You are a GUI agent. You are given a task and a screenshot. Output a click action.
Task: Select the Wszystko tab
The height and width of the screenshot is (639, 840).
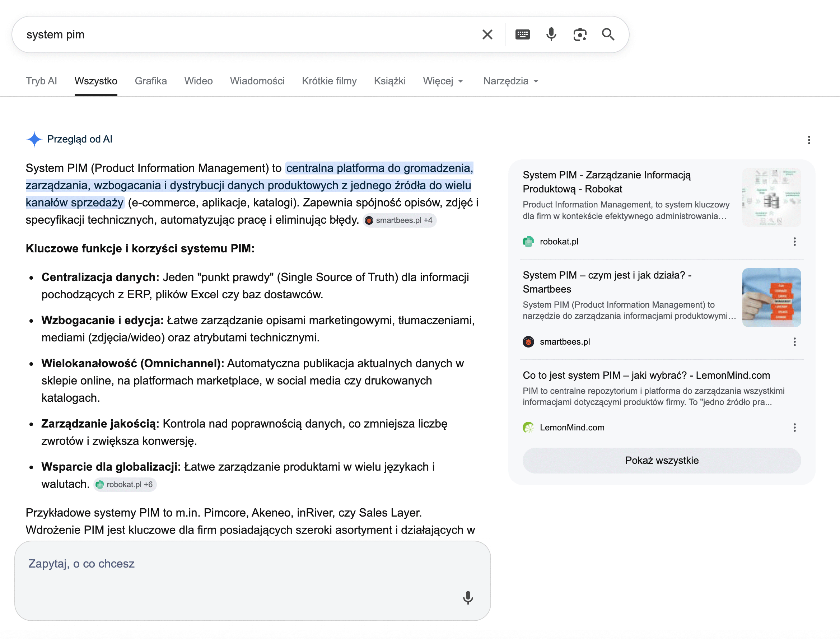point(96,81)
